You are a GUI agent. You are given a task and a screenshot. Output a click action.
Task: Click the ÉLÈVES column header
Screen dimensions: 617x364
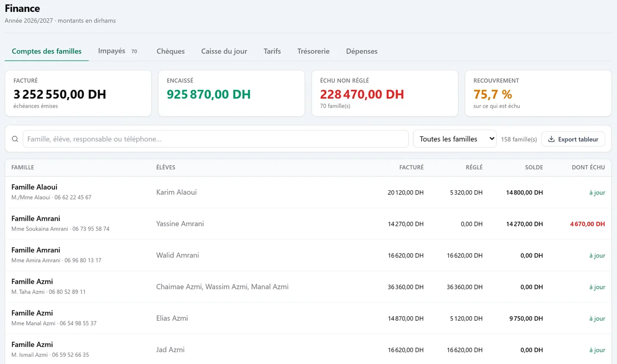tap(166, 168)
